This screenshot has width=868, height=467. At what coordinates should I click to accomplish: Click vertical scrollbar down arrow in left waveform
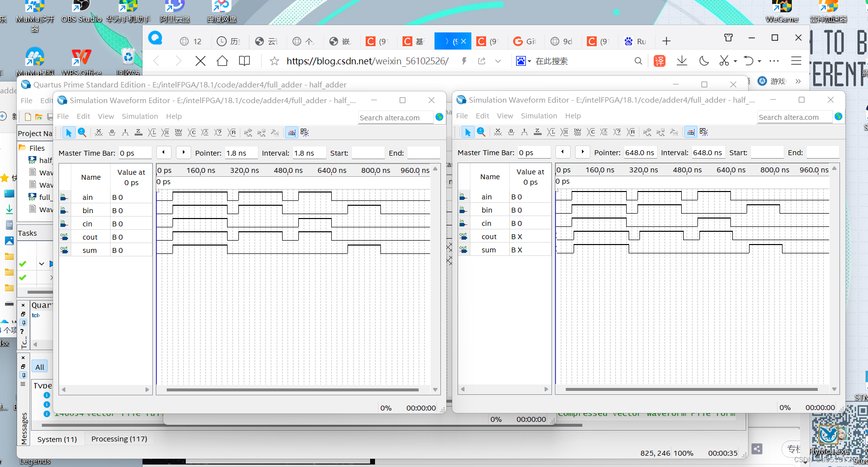coord(435,389)
